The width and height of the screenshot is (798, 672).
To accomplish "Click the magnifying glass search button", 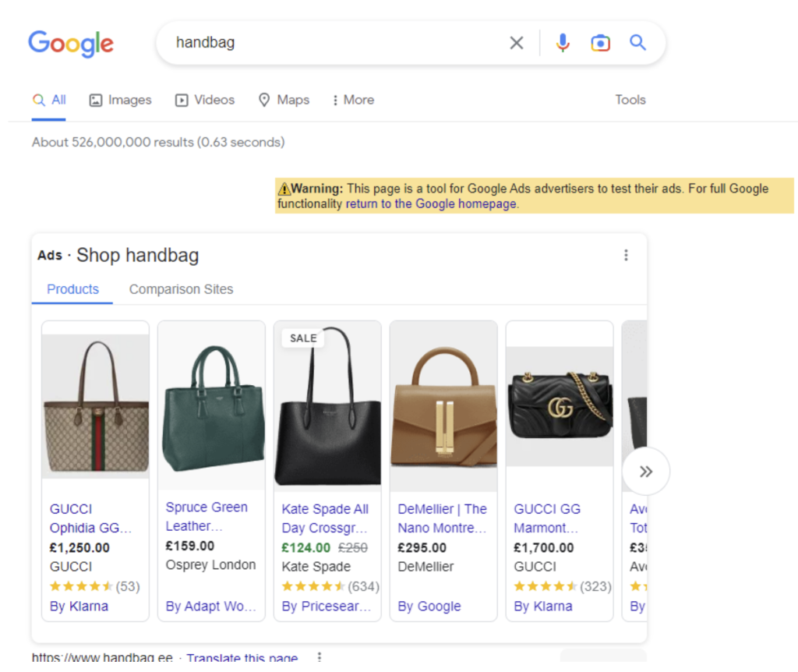I will click(x=637, y=42).
